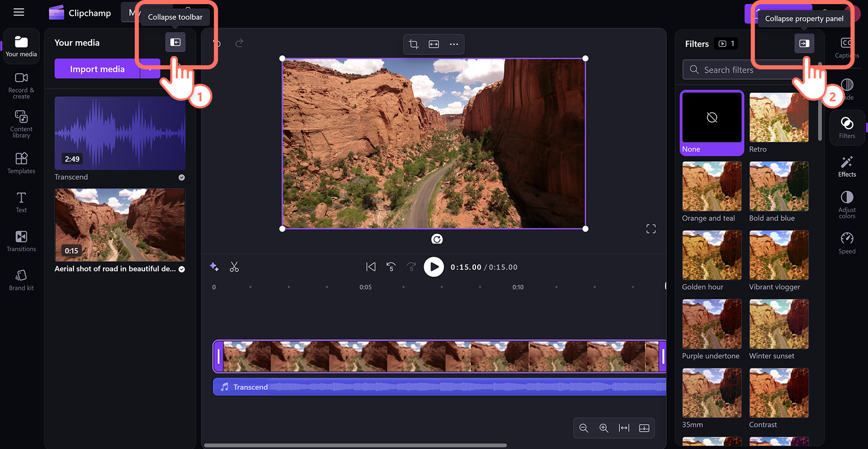Fit the timeline to screen

point(624,428)
